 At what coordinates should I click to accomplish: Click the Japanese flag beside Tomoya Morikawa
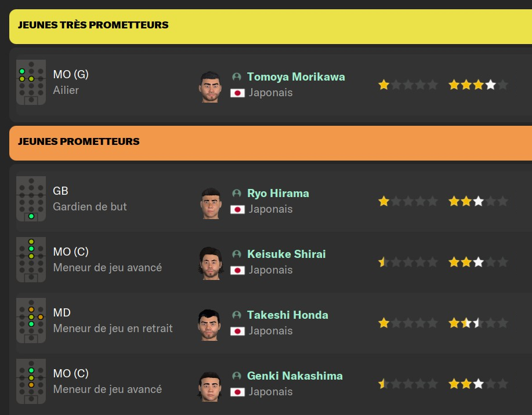237,93
